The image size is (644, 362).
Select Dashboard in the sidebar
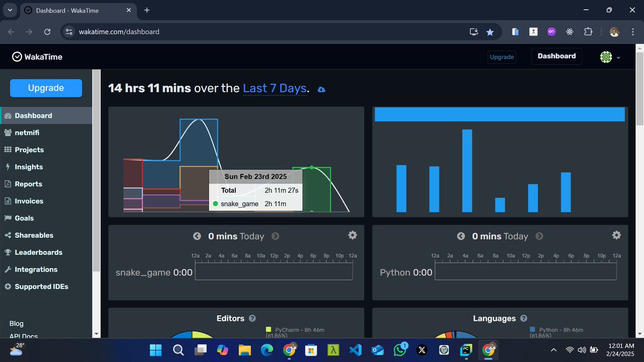point(46,115)
